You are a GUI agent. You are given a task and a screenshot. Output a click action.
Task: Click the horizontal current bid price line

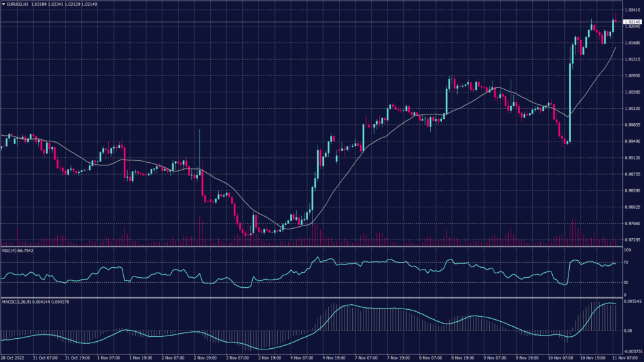[x=314, y=22]
